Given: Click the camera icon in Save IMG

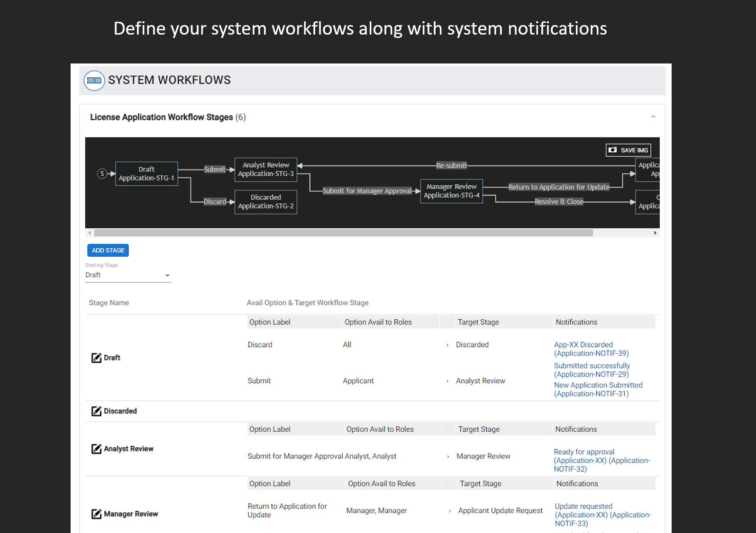Looking at the screenshot, I should pos(613,150).
